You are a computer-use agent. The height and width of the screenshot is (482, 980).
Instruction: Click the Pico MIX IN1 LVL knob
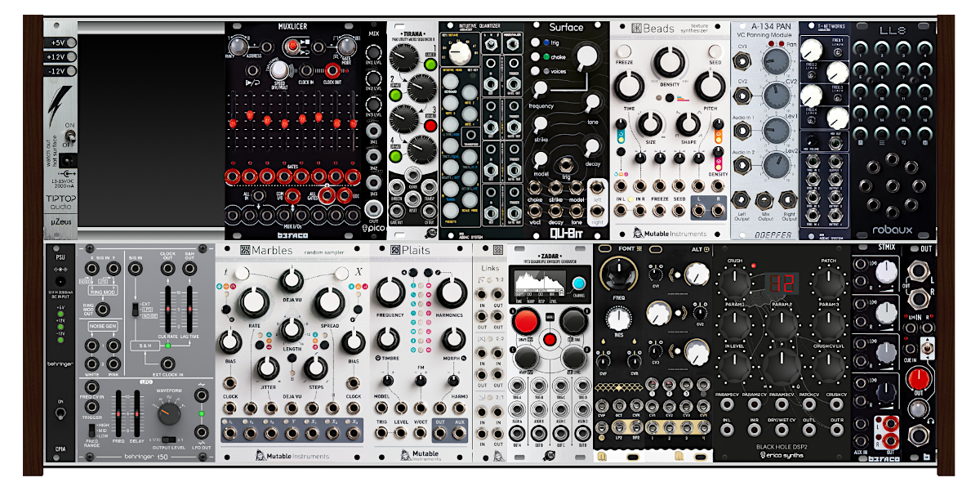tap(373, 54)
